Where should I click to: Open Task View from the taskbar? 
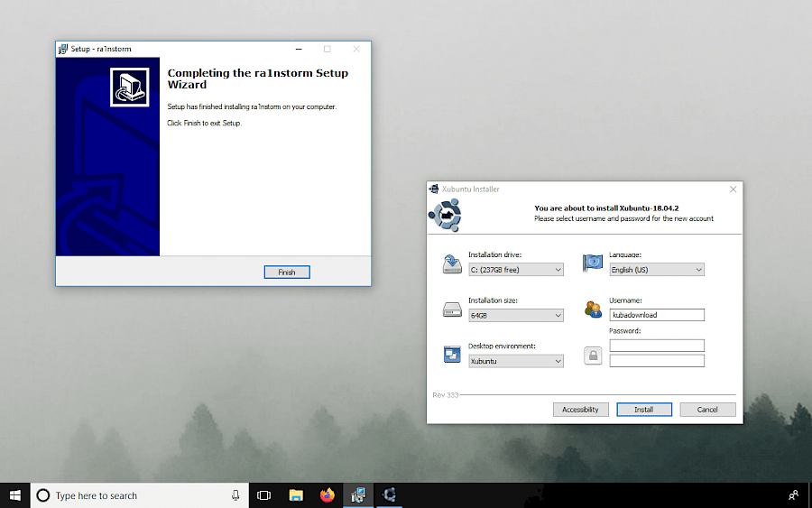(x=263, y=495)
